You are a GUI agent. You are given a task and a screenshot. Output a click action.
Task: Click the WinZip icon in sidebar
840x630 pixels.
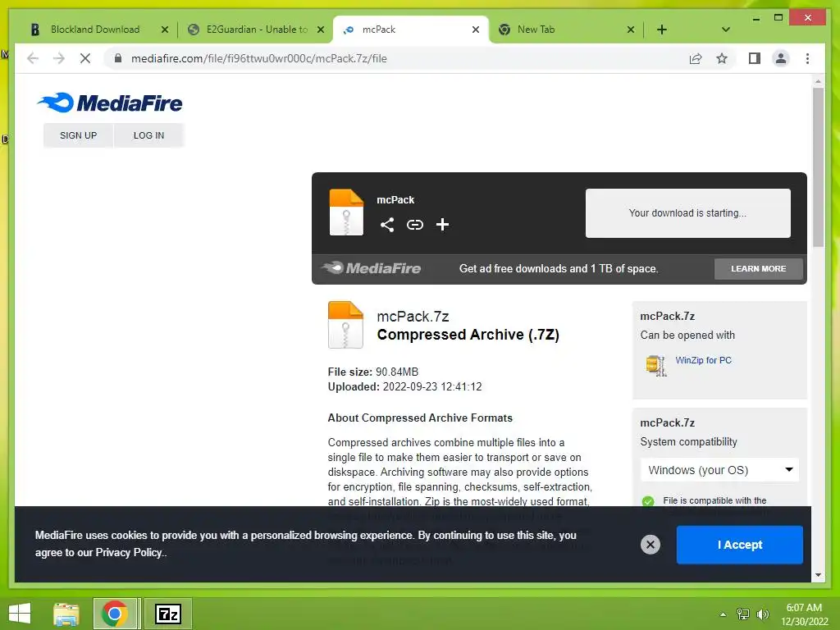pos(656,365)
